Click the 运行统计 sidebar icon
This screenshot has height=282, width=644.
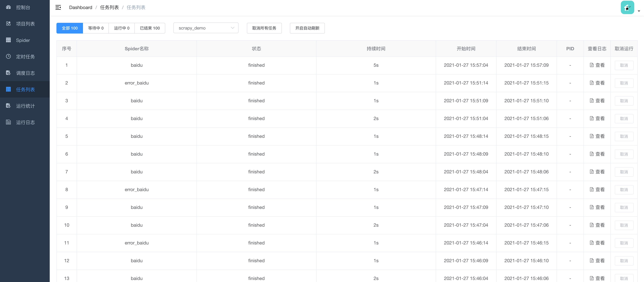click(8, 106)
